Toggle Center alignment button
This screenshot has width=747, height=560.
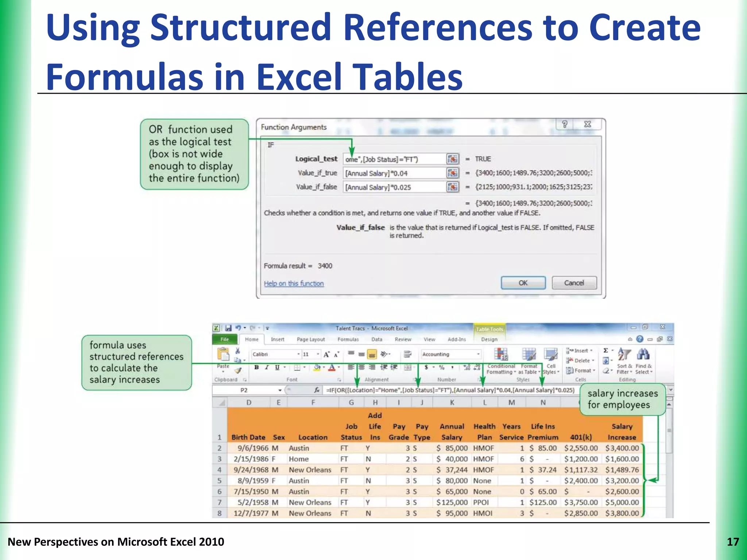[361, 367]
